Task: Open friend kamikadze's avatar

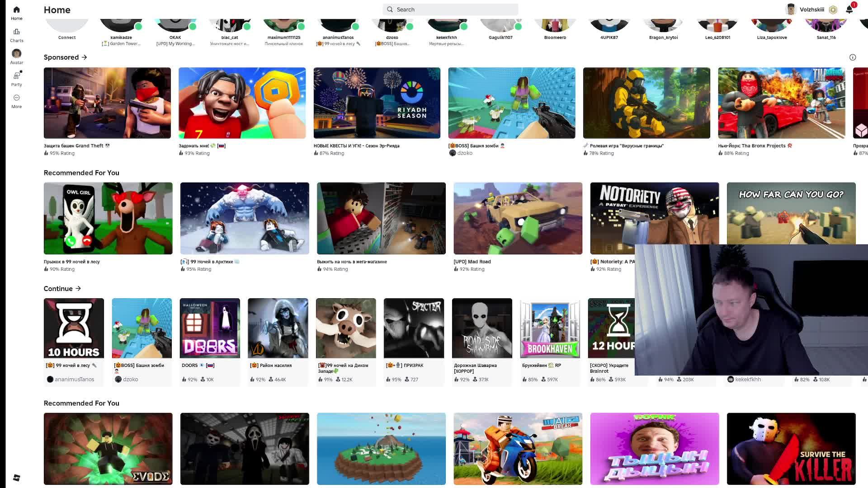Action: coord(121,25)
